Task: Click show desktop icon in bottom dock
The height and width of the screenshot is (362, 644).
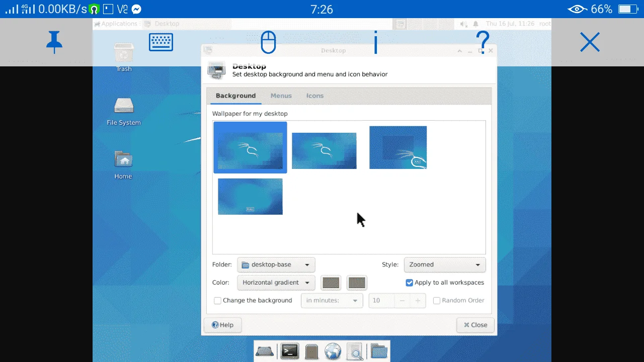Action: pos(264,351)
